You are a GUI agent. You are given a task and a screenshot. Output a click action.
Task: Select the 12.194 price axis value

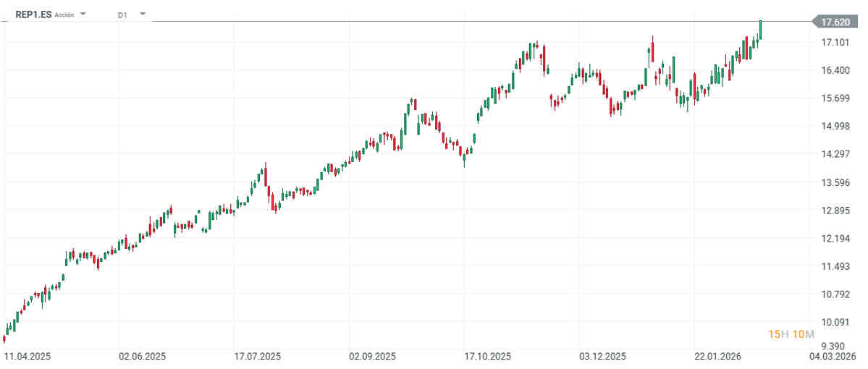(835, 239)
